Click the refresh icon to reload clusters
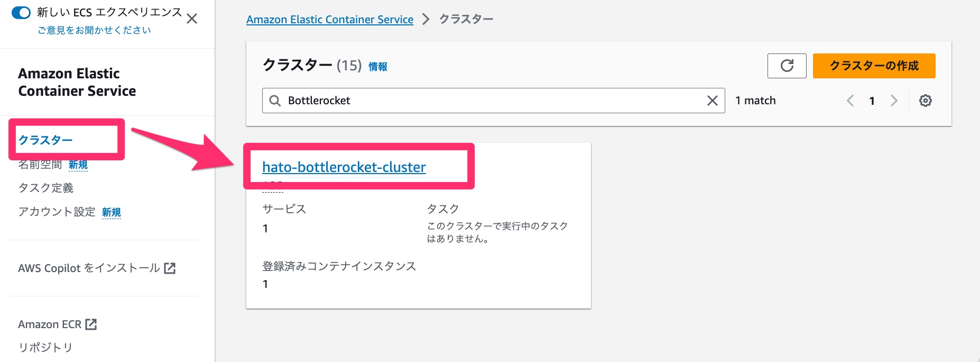The image size is (980, 362). [787, 66]
